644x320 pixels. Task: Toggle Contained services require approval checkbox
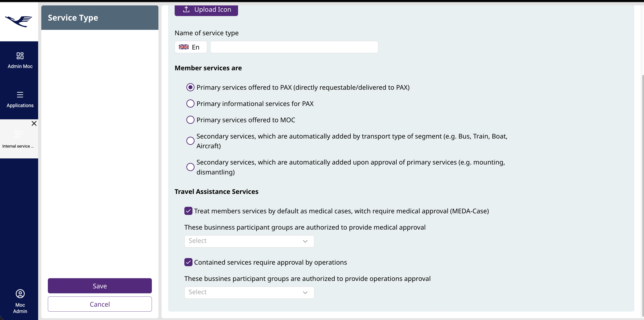click(x=188, y=262)
